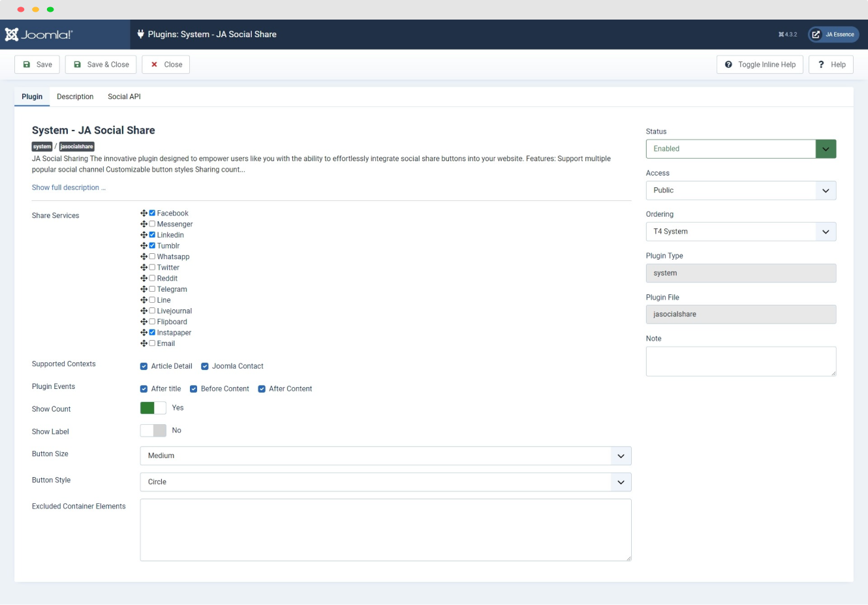The width and height of the screenshot is (868, 605).
Task: Click drag handle icon next to Whatsapp
Action: click(144, 256)
